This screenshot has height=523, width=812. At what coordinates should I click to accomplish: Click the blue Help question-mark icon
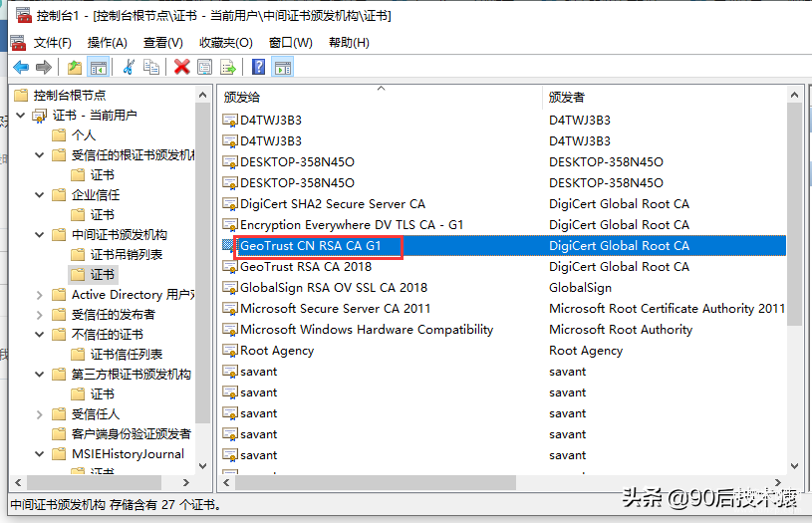[x=258, y=67]
